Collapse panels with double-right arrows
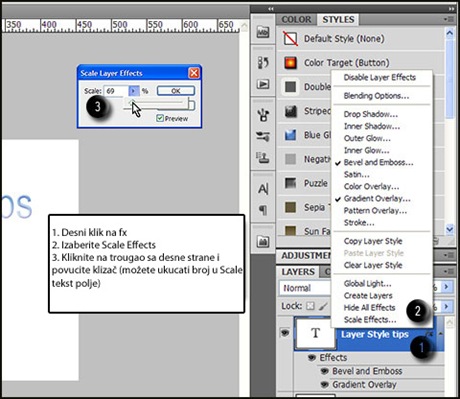The height and width of the screenshot is (399, 460). (x=451, y=9)
